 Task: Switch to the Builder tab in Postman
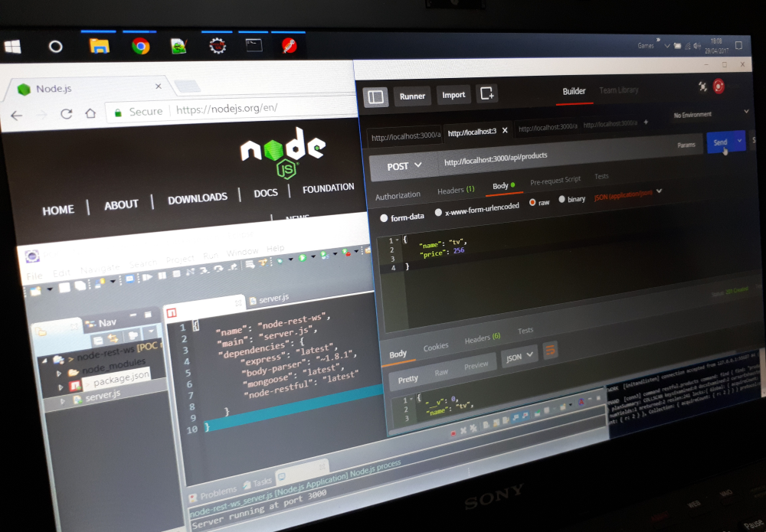tap(574, 91)
